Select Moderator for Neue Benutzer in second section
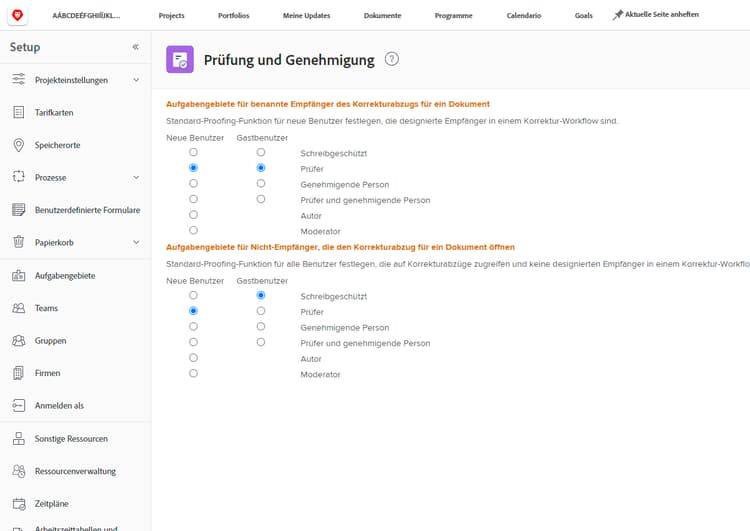This screenshot has width=750, height=531. pos(193,373)
